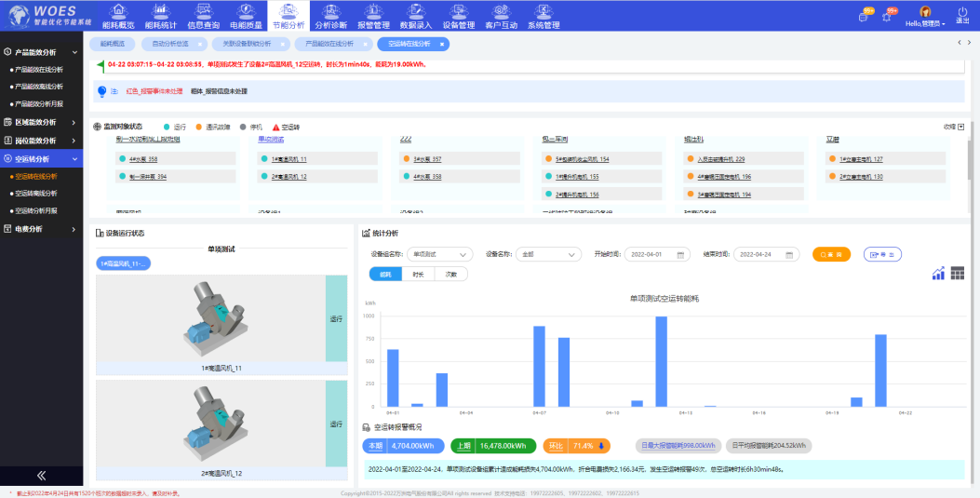
Task: Select the 时长 duration toggle option
Action: (x=419, y=275)
